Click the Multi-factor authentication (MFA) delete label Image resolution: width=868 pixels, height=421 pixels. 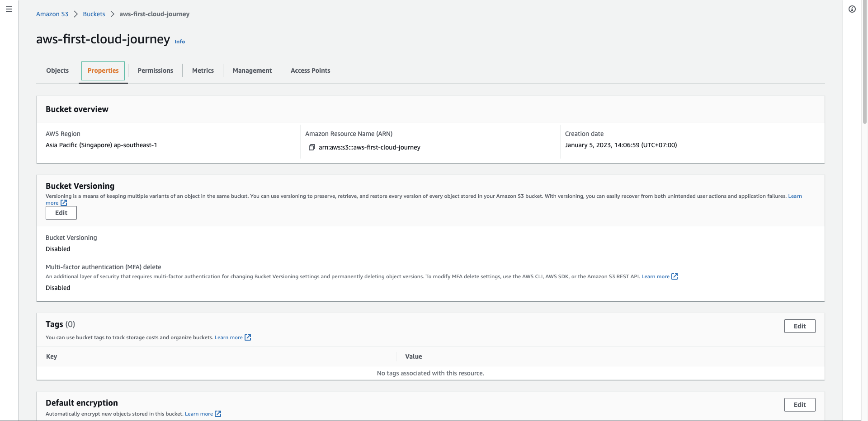click(x=104, y=267)
